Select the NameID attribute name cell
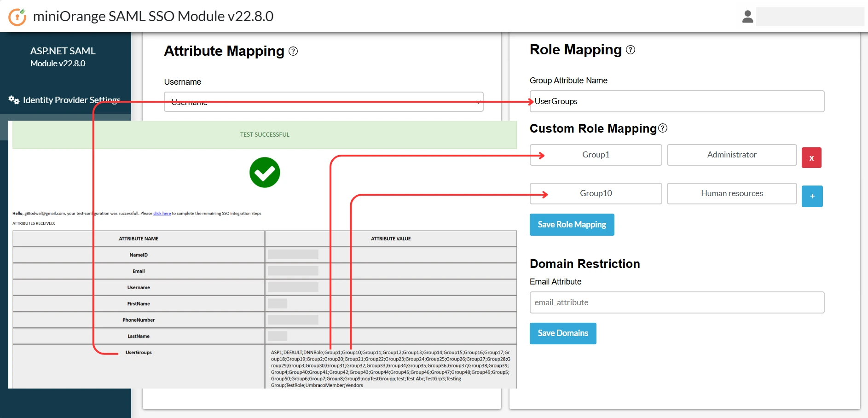 [139, 255]
